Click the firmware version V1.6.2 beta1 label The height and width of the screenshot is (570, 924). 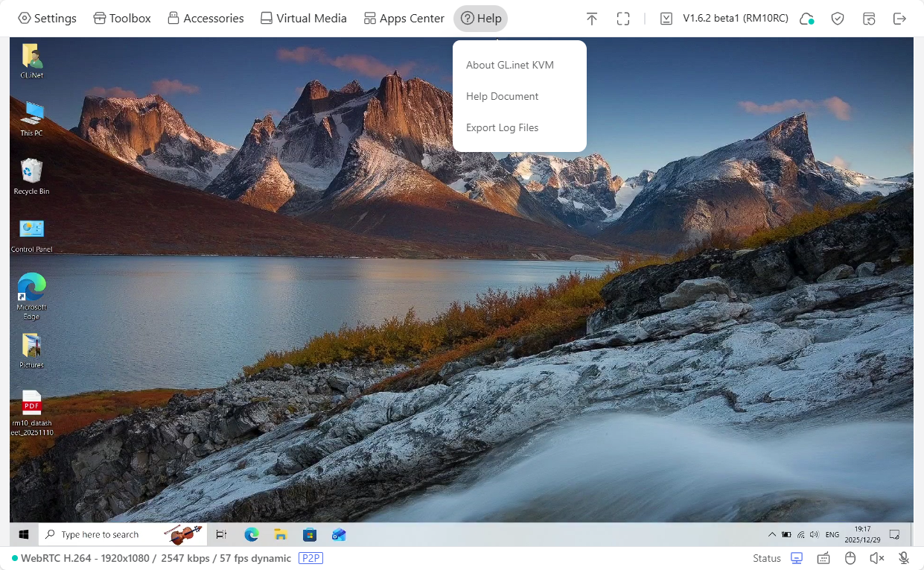pos(735,19)
